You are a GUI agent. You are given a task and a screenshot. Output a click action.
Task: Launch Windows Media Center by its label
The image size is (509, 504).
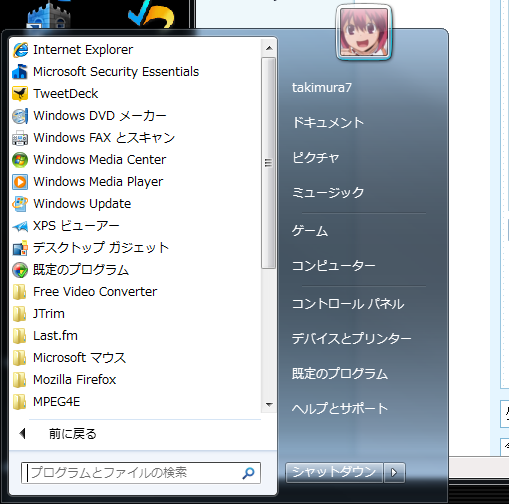(99, 160)
